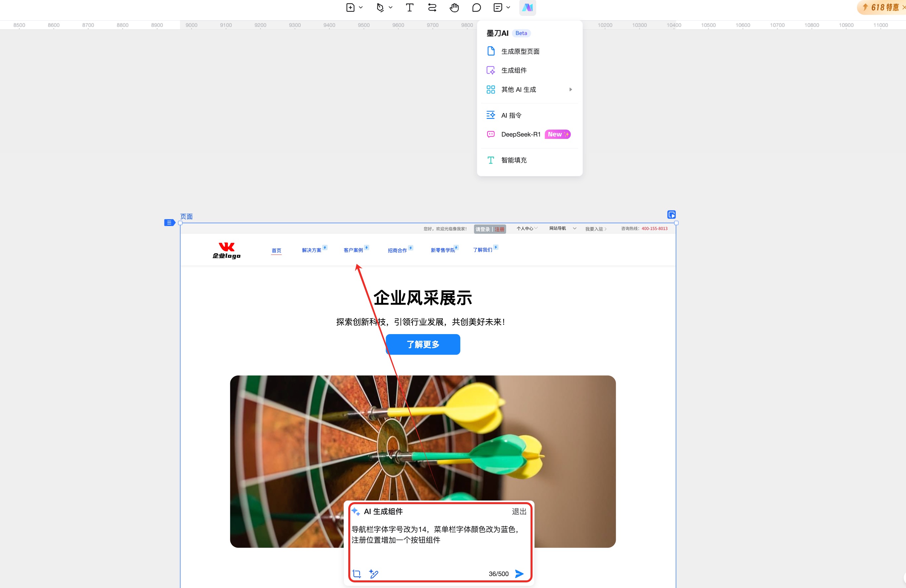Click the welcome text 您好，欢迎光临像我家!
906x588 pixels.
click(x=445, y=229)
